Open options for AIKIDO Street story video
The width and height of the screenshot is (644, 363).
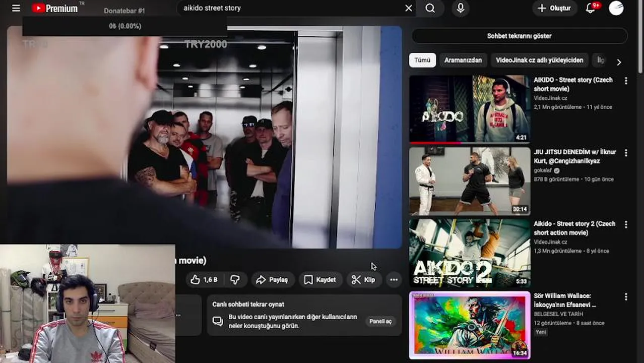(x=626, y=81)
